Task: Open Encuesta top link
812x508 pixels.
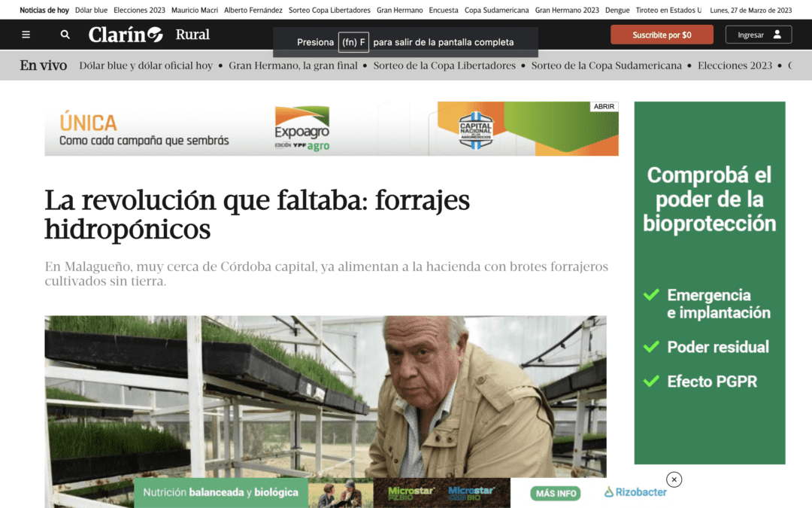Action: 444,10
